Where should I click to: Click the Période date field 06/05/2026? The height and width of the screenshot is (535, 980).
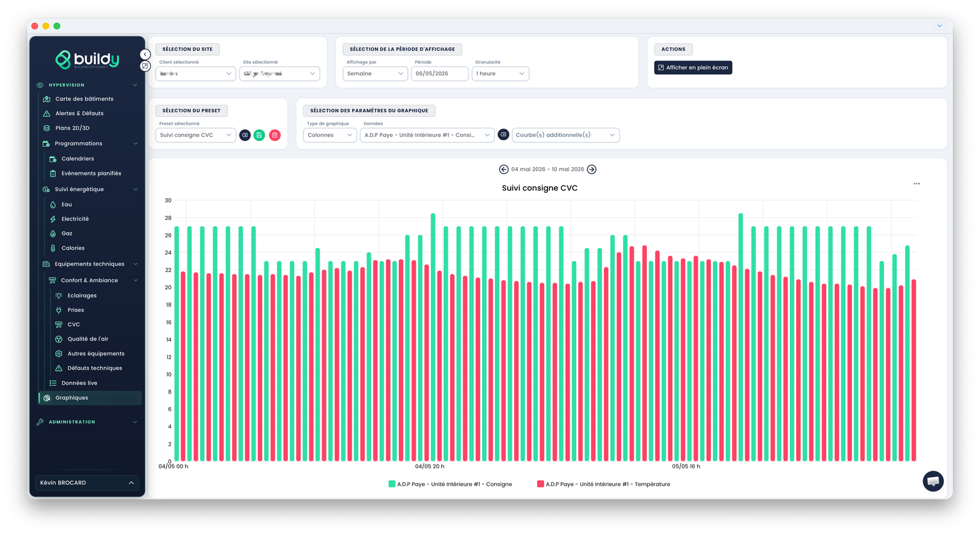[439, 73]
